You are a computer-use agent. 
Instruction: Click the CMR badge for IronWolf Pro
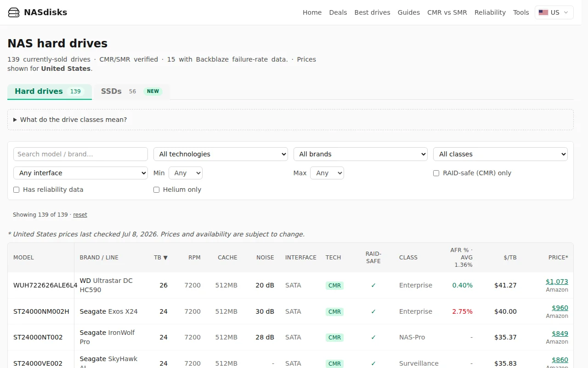pyautogui.click(x=334, y=337)
